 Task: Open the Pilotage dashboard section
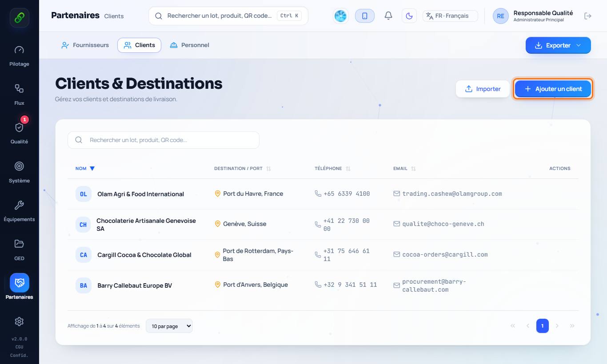click(x=19, y=56)
